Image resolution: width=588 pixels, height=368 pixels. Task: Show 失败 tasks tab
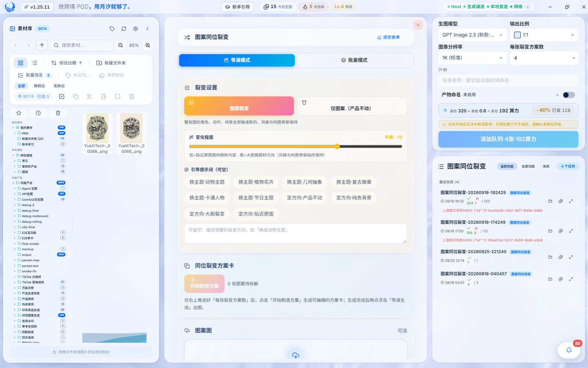click(x=546, y=166)
